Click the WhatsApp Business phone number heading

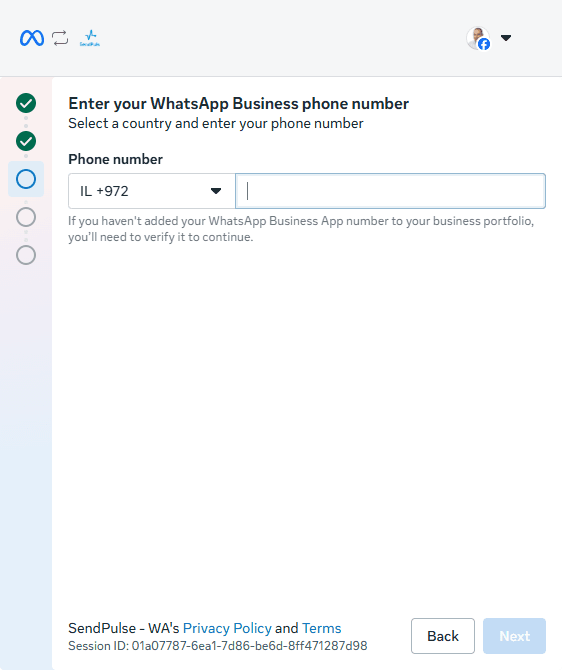[x=238, y=104]
